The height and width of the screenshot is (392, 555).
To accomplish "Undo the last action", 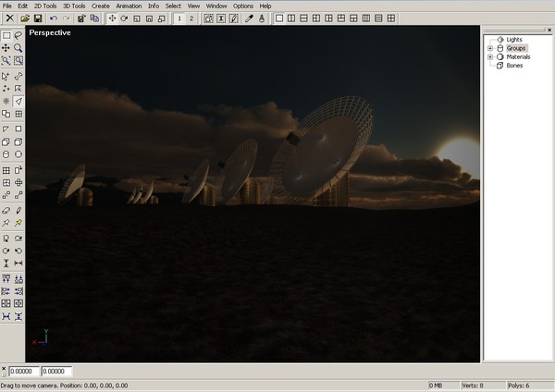I will coord(54,18).
